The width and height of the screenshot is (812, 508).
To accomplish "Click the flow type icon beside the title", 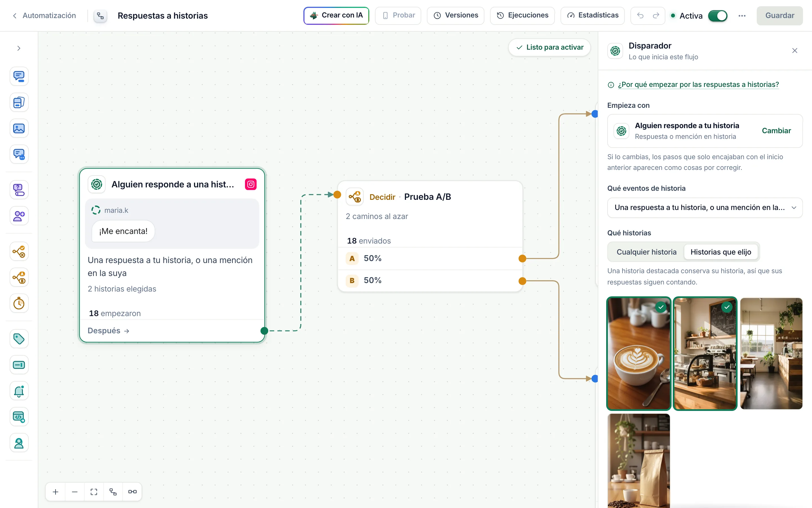I will coord(100,16).
